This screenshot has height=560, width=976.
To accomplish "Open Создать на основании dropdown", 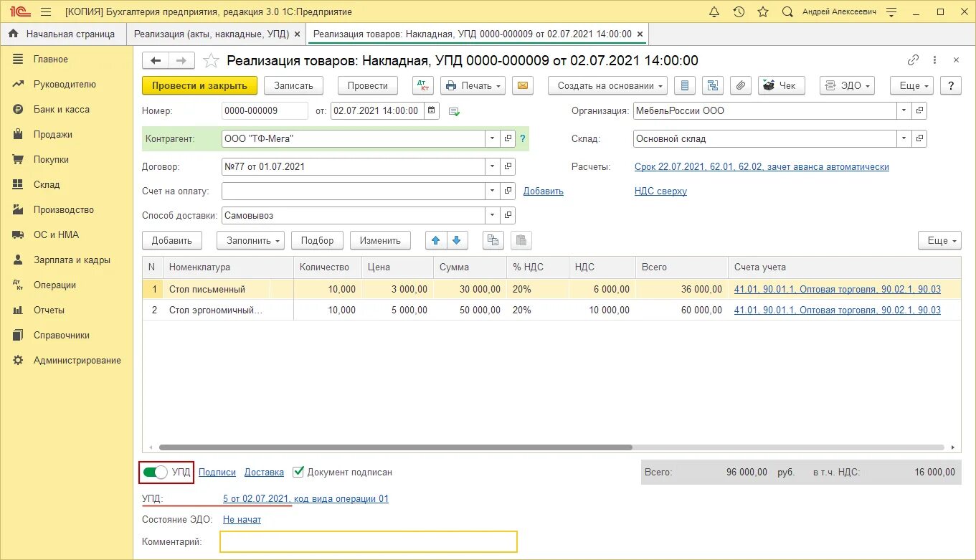I will pos(607,85).
